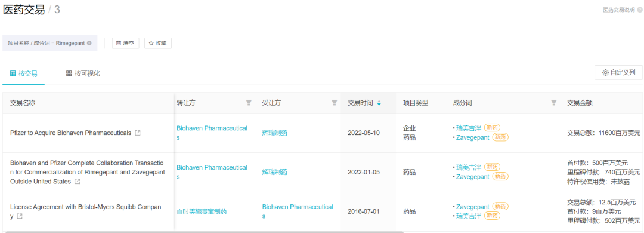The width and height of the screenshot is (644, 233).
Task: Clear filters with 清空 button
Action: pos(125,43)
